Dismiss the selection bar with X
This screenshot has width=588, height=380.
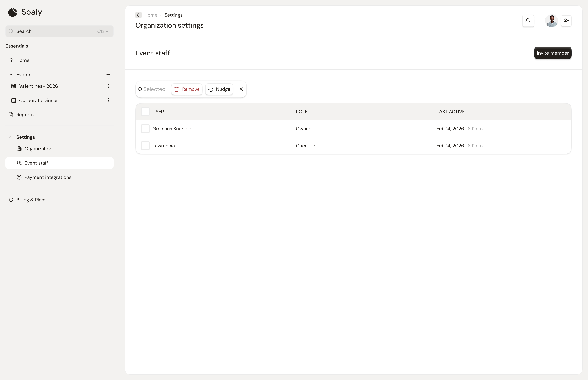(241, 89)
